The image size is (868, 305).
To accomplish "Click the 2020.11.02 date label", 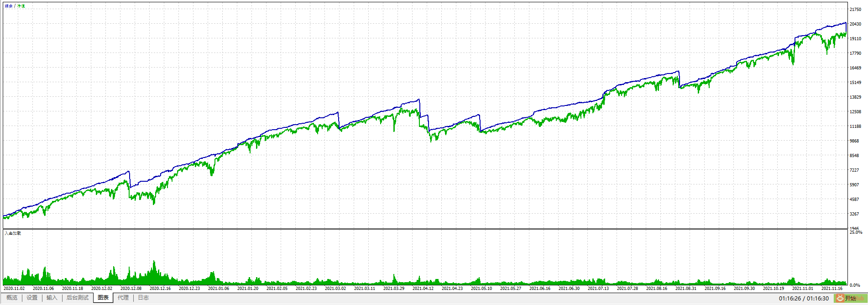I will pyautogui.click(x=14, y=288).
